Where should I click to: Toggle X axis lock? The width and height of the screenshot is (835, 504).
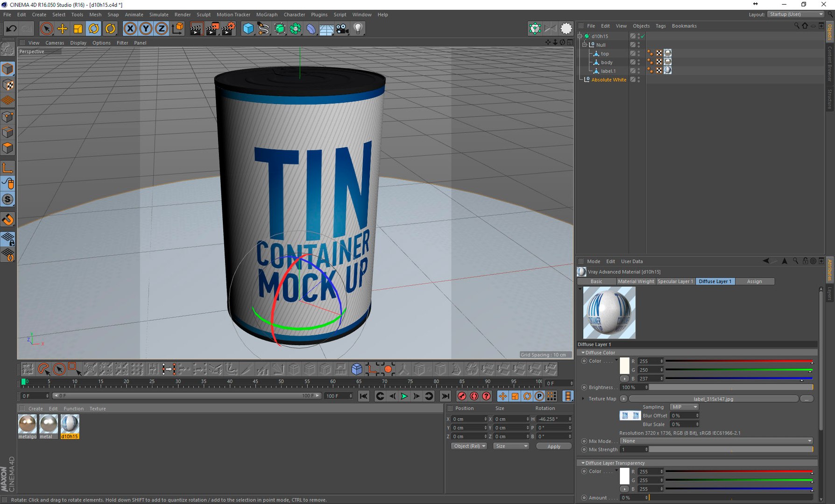click(x=130, y=29)
